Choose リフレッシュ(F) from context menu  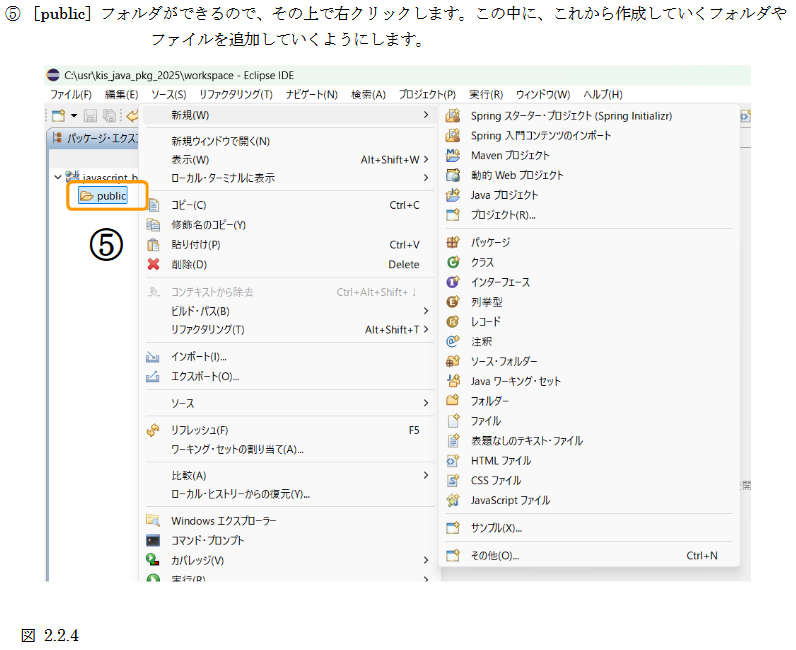click(x=200, y=430)
